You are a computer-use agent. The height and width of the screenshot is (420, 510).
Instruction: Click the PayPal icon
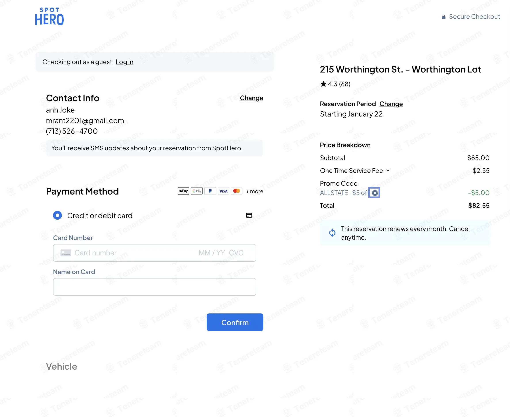pyautogui.click(x=210, y=191)
